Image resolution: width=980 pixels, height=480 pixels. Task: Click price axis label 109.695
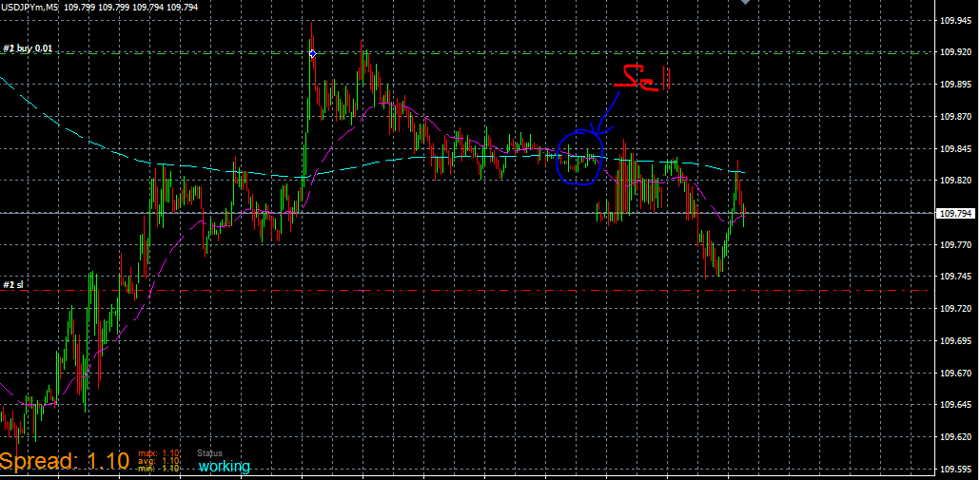(955, 341)
